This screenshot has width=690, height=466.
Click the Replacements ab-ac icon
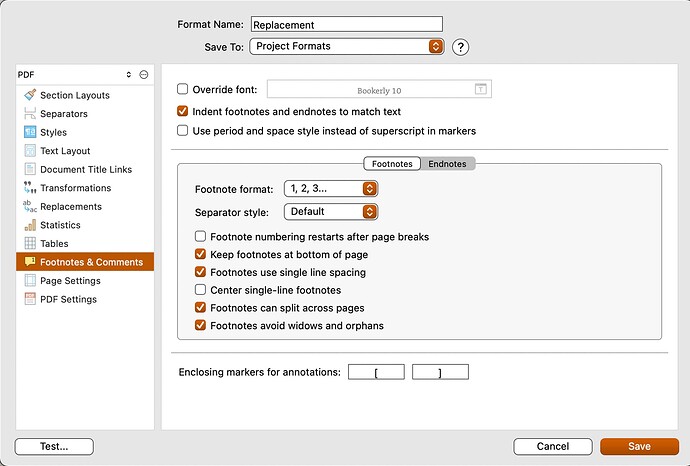[30, 206]
